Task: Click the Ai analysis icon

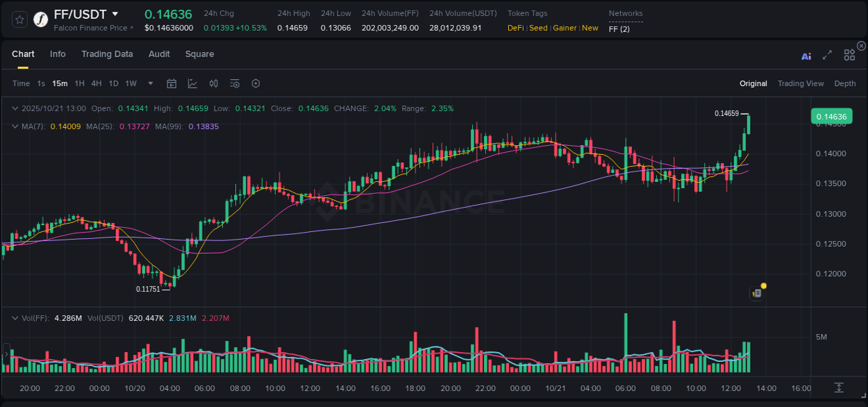Action: click(806, 54)
